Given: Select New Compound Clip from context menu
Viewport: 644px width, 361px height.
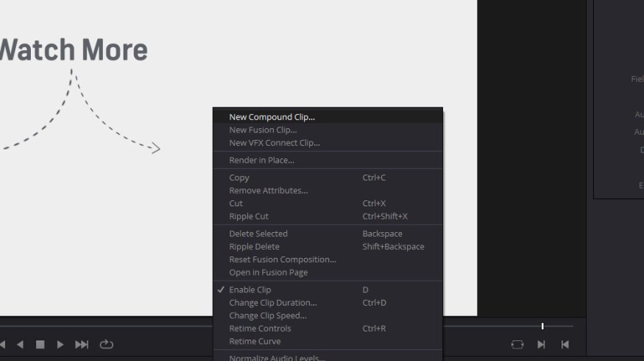Looking at the screenshot, I should click(272, 116).
